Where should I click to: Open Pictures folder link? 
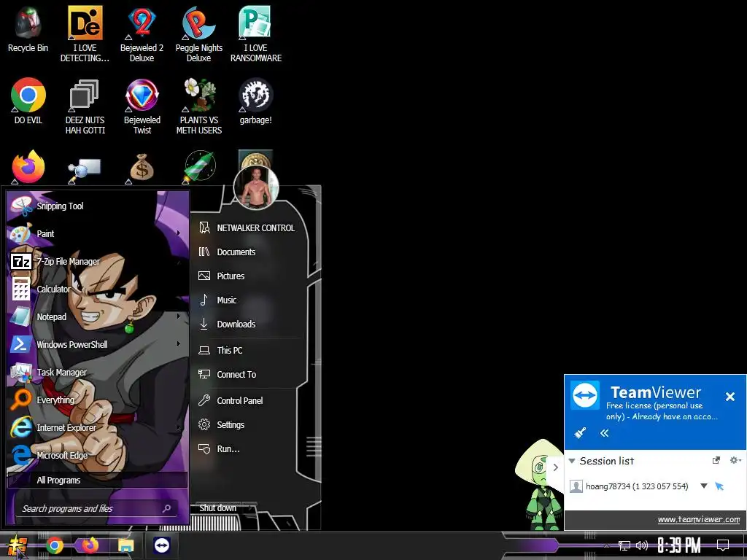pos(248,276)
